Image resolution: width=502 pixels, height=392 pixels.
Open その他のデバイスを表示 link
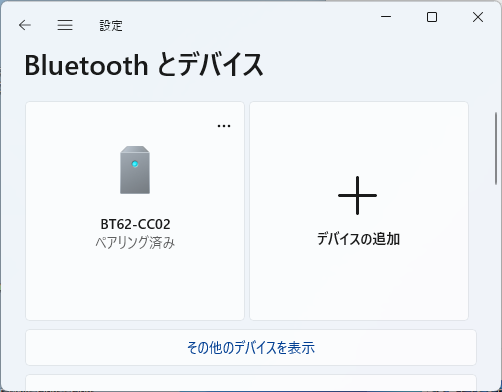[251, 348]
